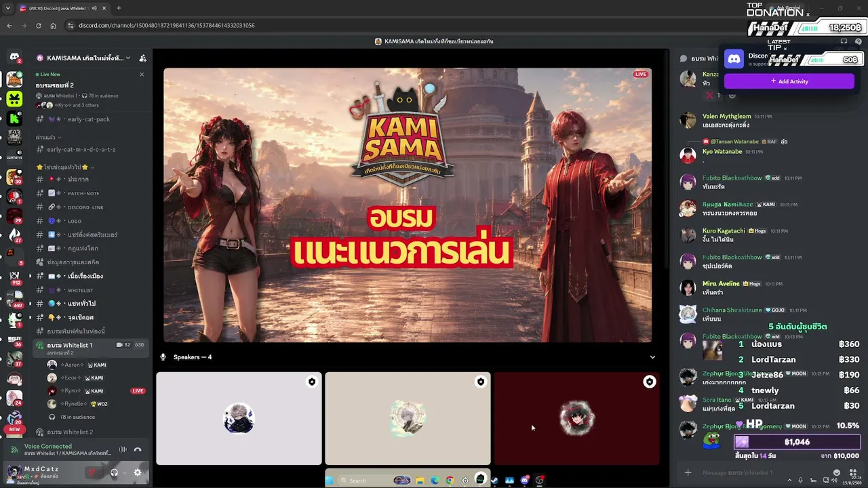Screen dimensions: 868x488
Task: Open Mira Aveline's profile from chat
Action: click(x=721, y=283)
